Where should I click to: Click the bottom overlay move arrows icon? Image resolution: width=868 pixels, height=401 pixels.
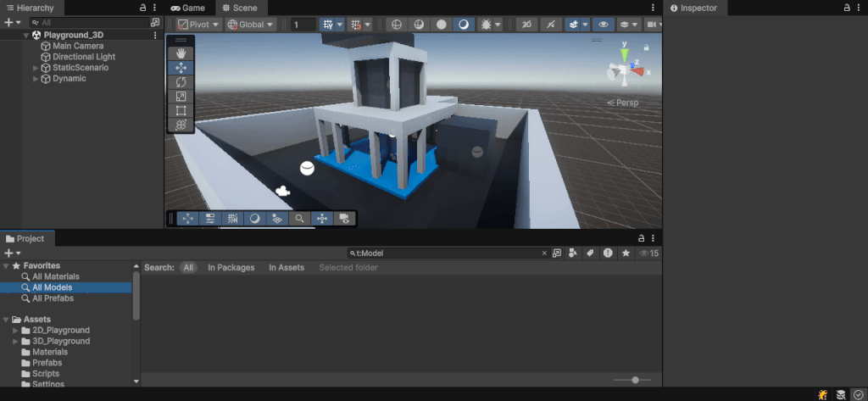coord(187,218)
